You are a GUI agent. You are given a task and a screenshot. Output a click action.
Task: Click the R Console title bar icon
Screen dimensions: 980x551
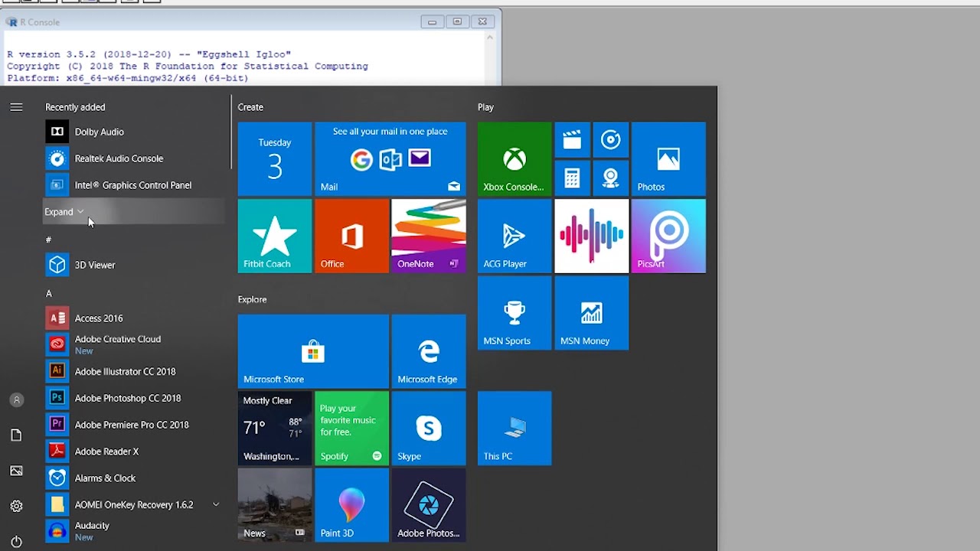[11, 22]
